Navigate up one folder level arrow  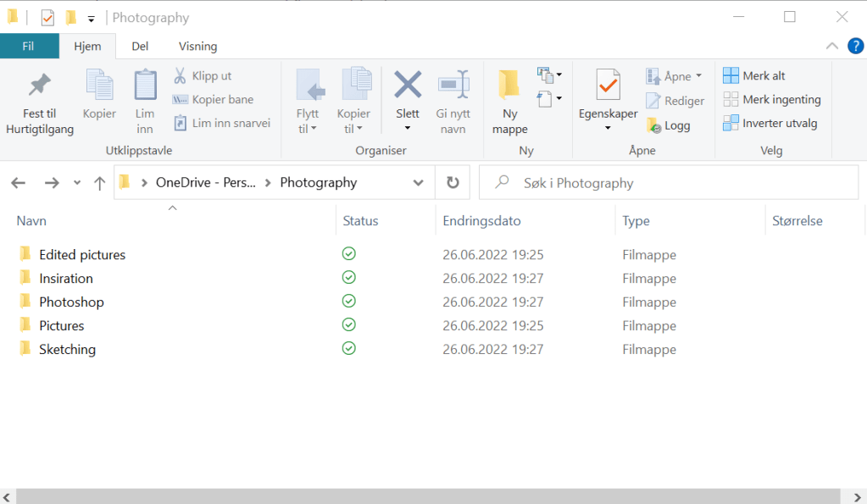click(x=99, y=183)
